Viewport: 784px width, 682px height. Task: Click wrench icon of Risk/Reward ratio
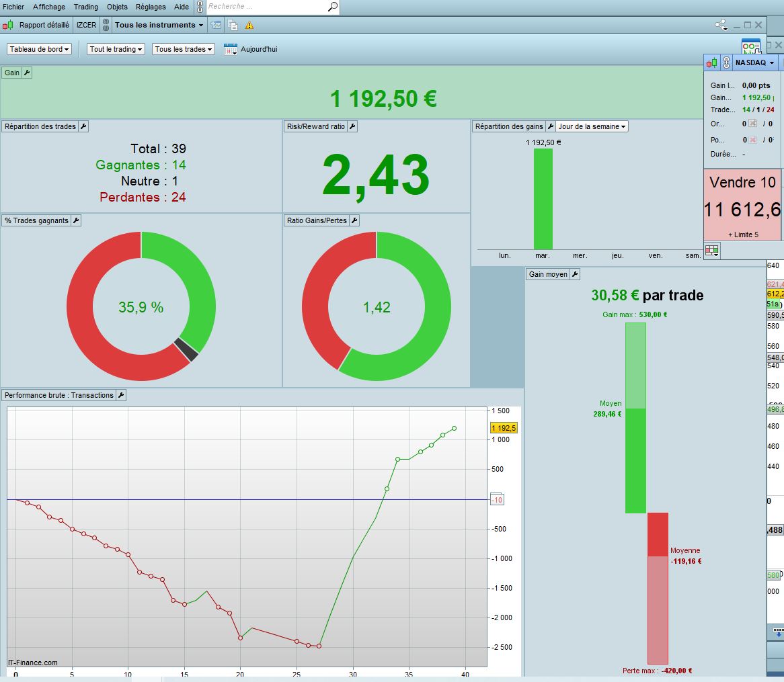(352, 126)
